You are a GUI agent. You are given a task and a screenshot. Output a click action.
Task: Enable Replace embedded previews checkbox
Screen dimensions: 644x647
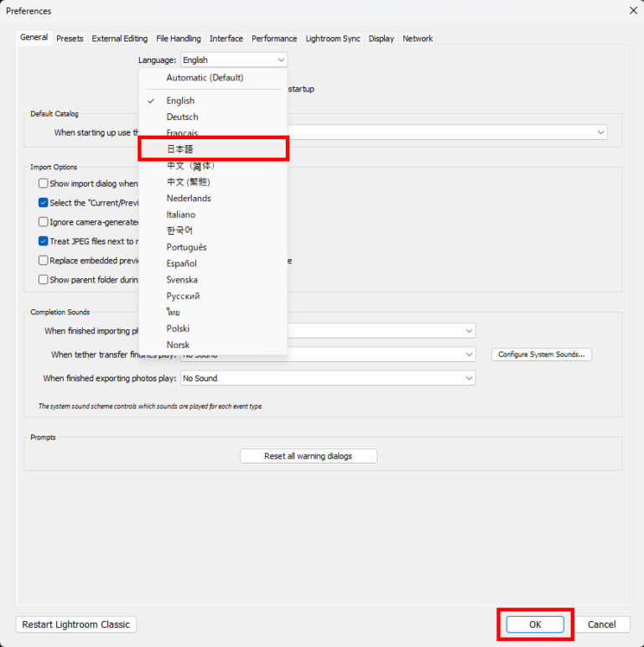click(x=44, y=260)
